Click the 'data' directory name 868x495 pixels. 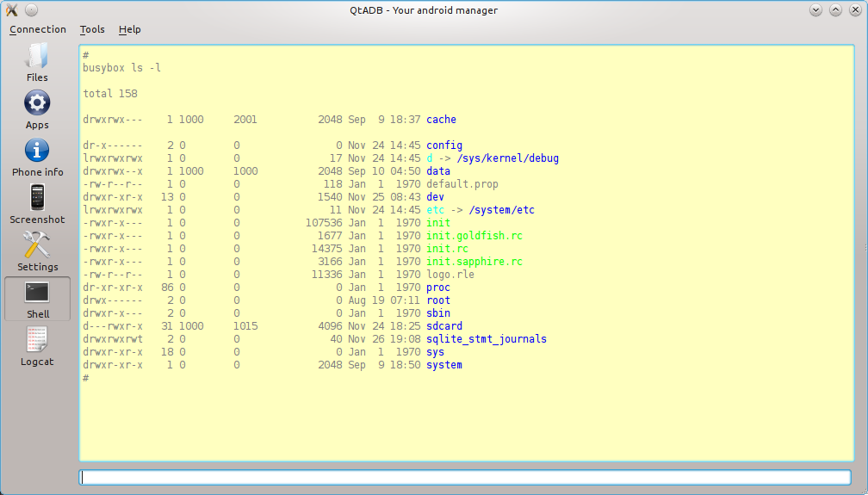[437, 171]
